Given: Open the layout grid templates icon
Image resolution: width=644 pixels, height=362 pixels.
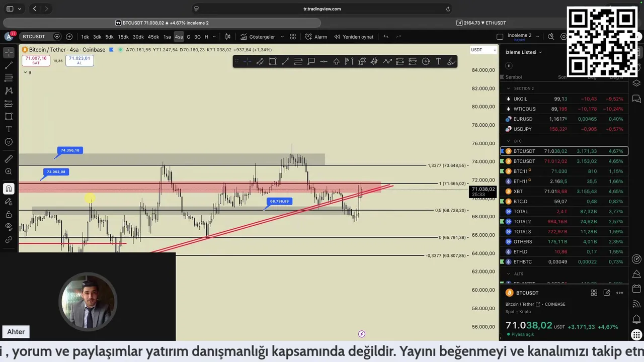Looking at the screenshot, I should pyautogui.click(x=293, y=37).
